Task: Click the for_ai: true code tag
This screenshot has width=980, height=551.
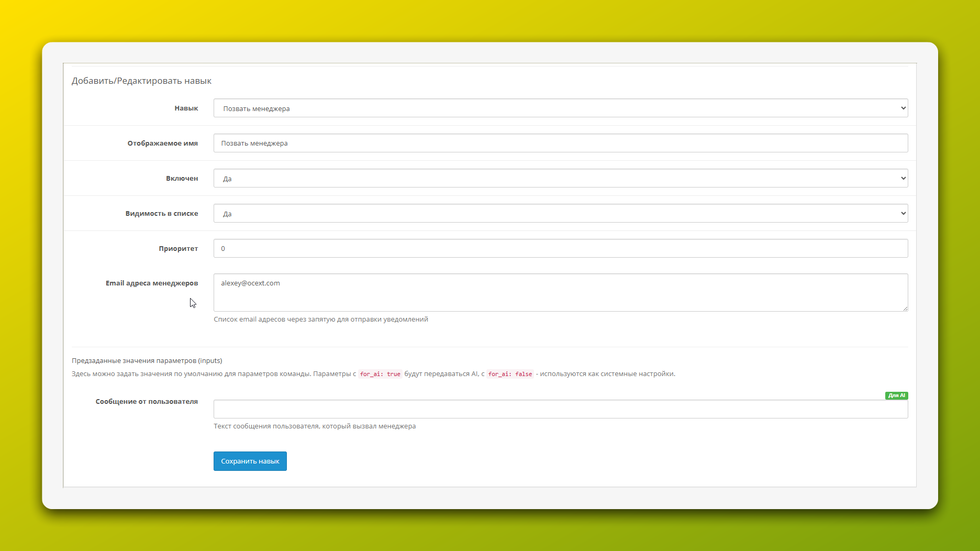Action: tap(380, 374)
